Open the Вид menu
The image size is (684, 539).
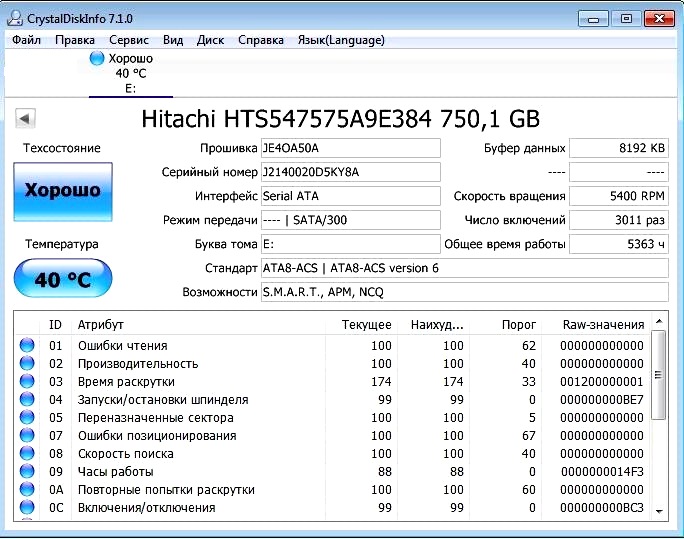coord(173,40)
